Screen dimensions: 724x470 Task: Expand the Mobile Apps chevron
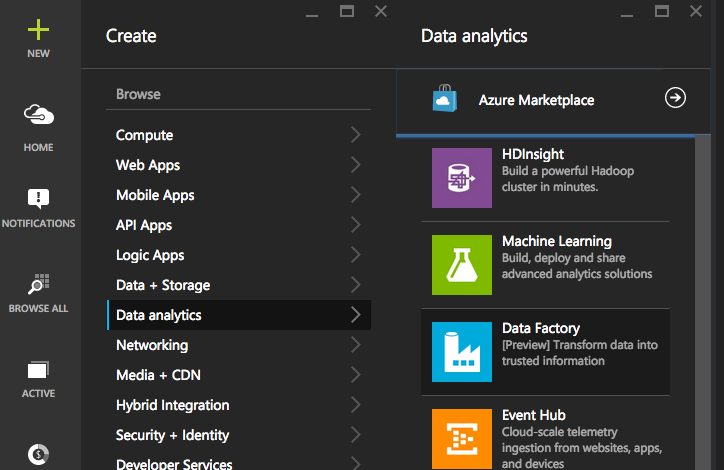[x=355, y=195]
